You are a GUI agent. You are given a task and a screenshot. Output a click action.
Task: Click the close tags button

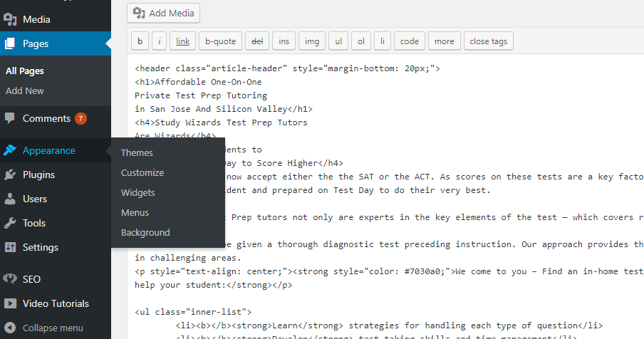pos(489,41)
